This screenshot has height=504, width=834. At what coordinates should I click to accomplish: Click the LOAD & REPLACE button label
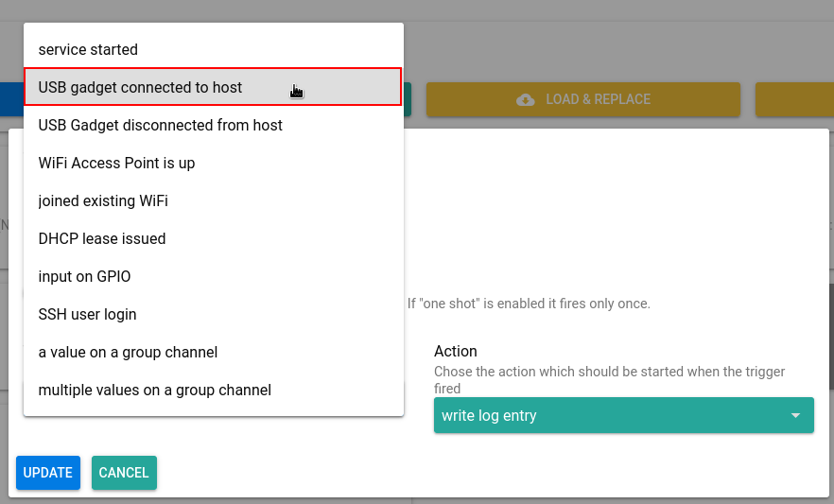pyautogui.click(x=598, y=99)
